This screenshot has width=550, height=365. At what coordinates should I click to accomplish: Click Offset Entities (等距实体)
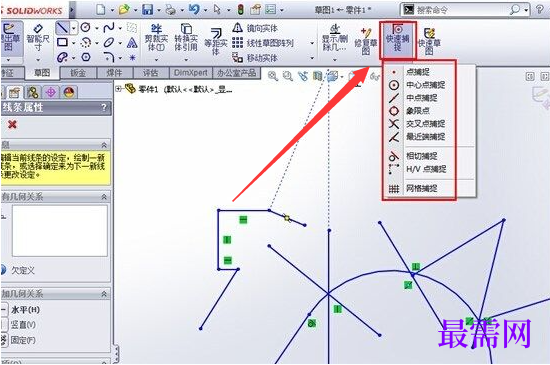tap(216, 41)
